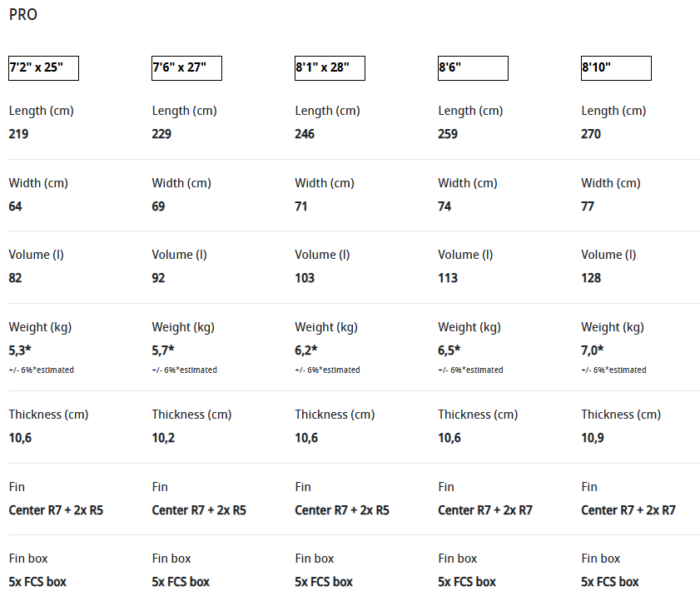This screenshot has width=700, height=606.
Task: Select the 7'2" x 25" size box
Action: 43,68
